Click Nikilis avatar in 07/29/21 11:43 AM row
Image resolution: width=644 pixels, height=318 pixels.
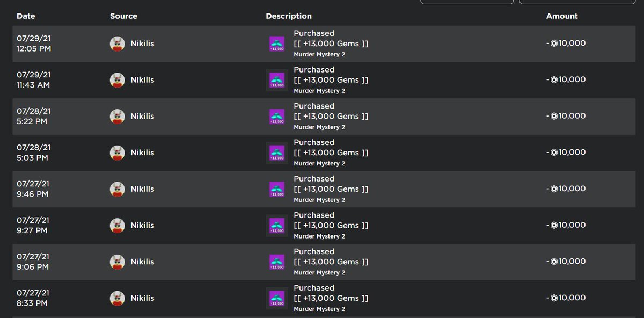click(x=118, y=80)
